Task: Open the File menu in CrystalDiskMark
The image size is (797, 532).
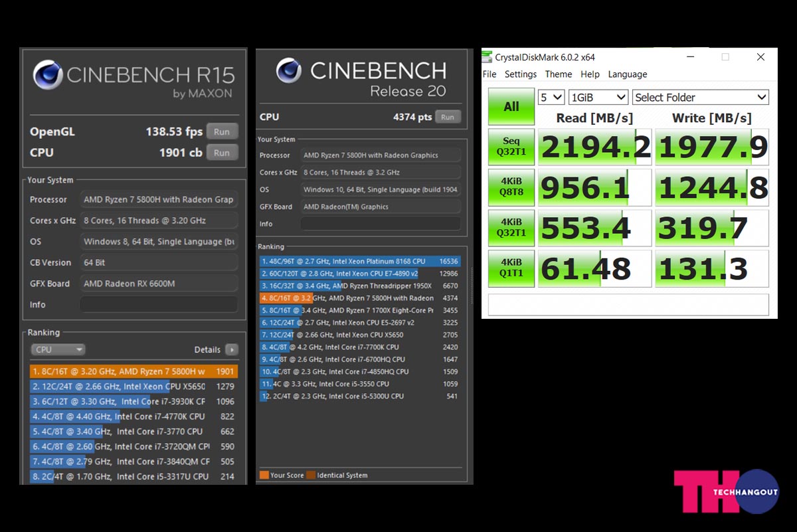Action: (489, 74)
